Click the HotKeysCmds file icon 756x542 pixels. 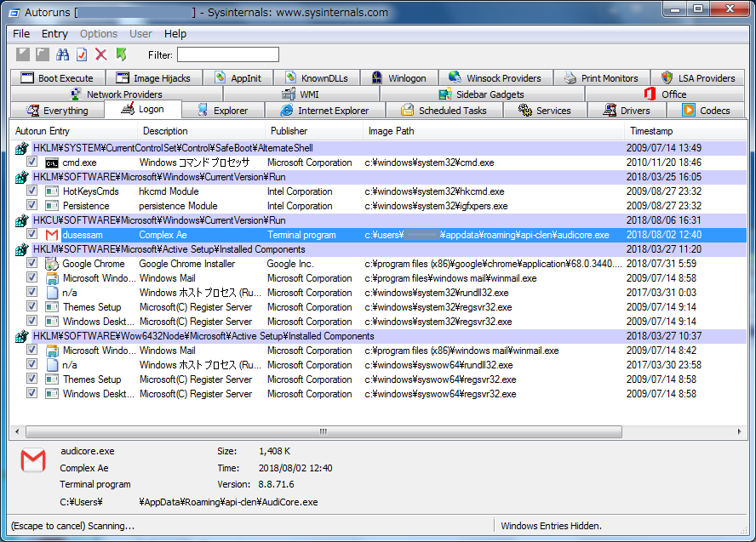click(52, 191)
